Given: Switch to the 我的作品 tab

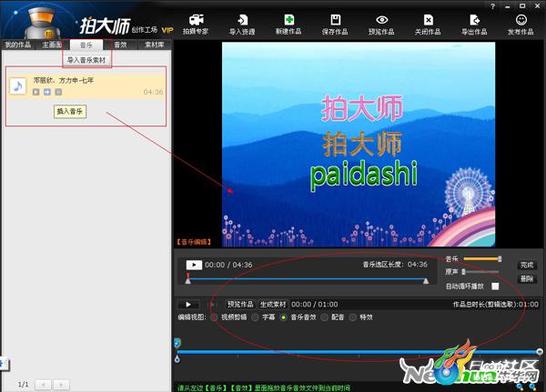Looking at the screenshot, I should (18, 45).
